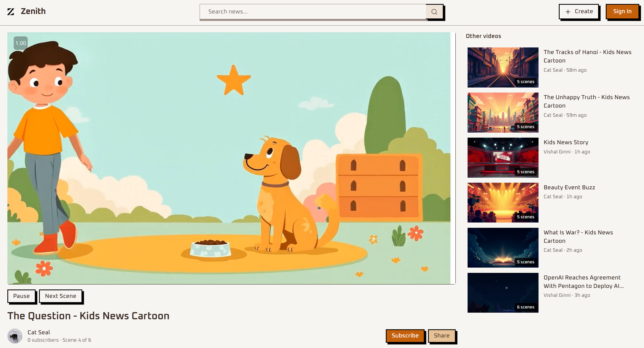Viewport: 644px width, 348px height.
Task: Click the Cat Seal channel name
Action: click(x=39, y=332)
